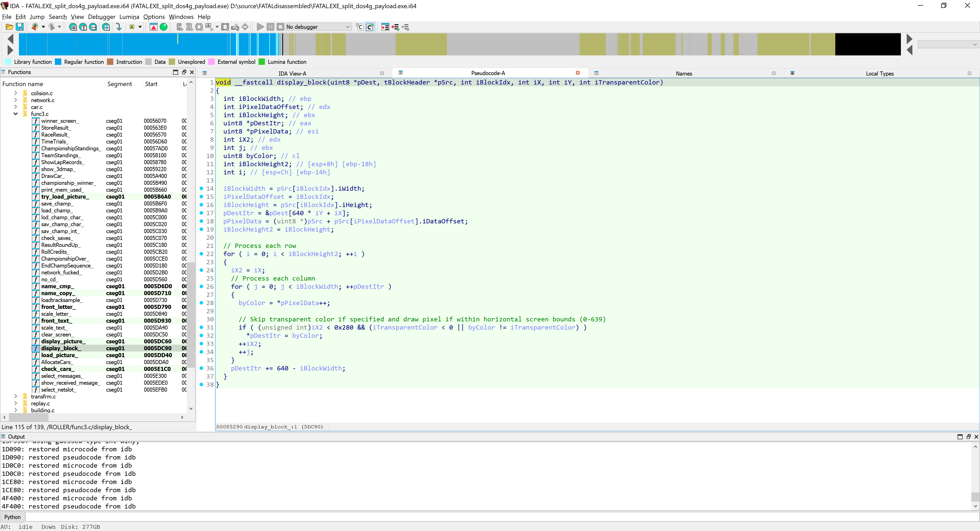Expand the replay.c folder
980x531 pixels.
coord(16,403)
